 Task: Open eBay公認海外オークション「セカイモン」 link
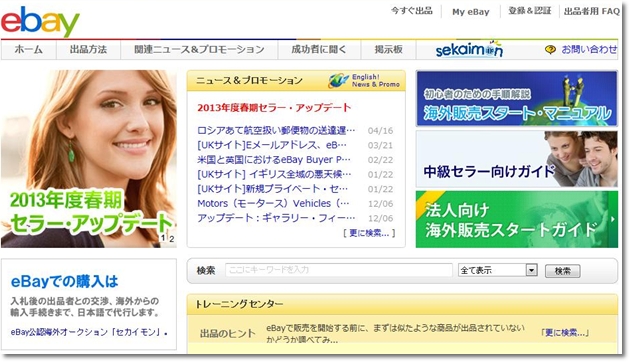(x=87, y=332)
